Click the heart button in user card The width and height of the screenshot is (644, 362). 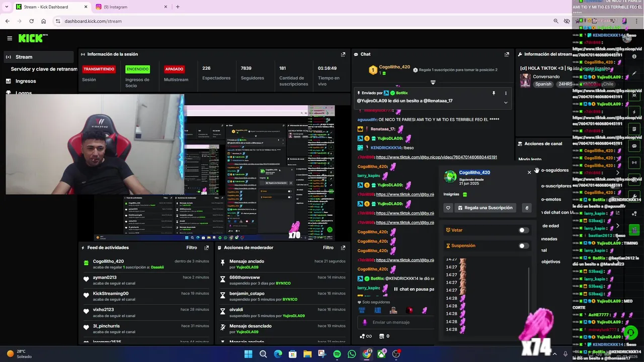(x=448, y=208)
